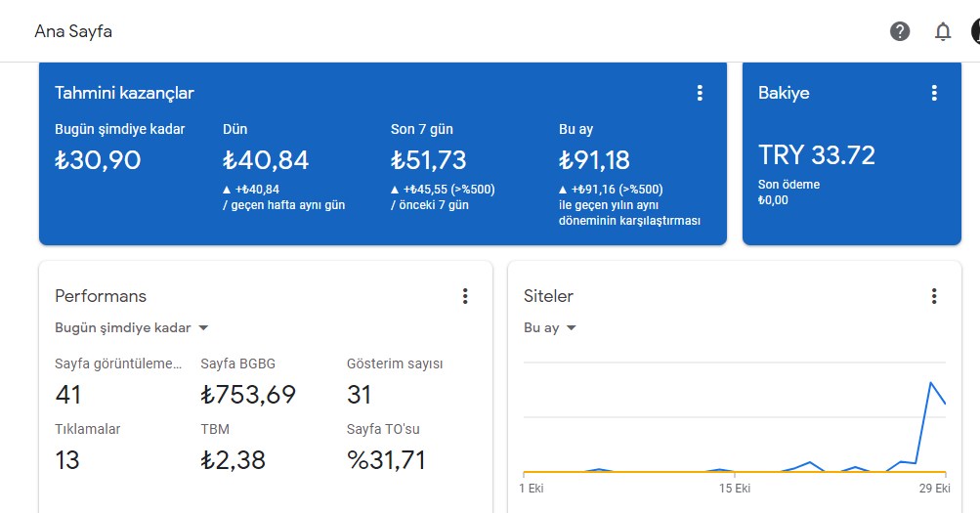
Task: Expand the Bu ay period dropdown
Action: click(x=550, y=328)
